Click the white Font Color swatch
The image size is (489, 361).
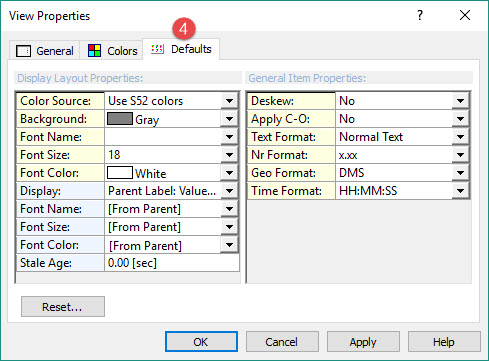tap(120, 173)
